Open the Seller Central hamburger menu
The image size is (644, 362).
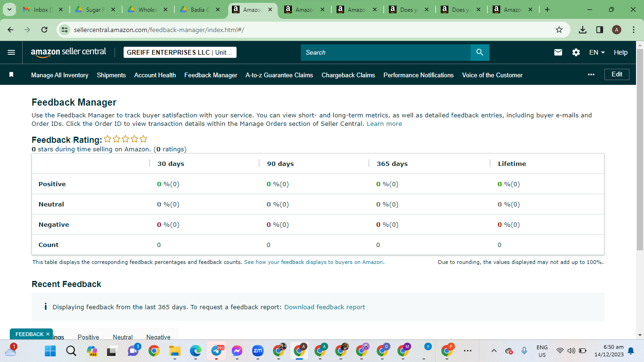coord(11,52)
